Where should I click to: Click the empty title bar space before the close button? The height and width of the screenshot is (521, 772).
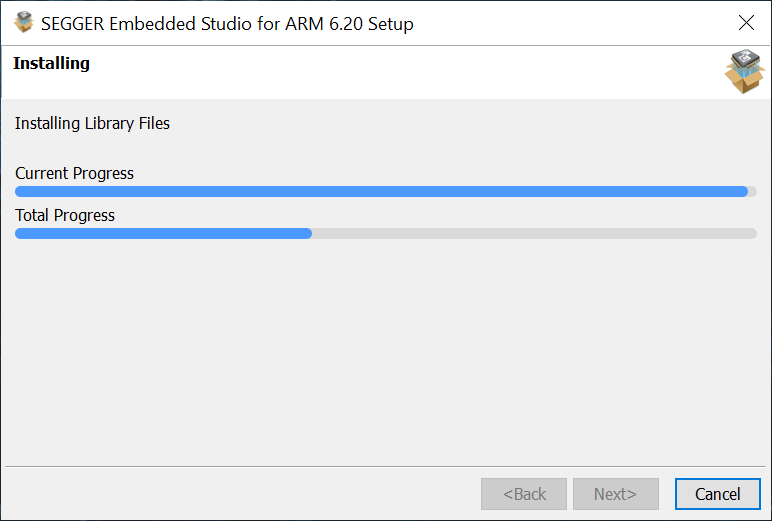570,23
